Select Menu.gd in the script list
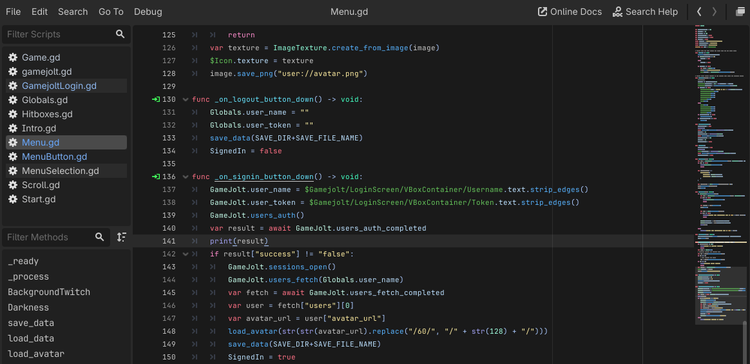The image size is (750, 364). [66, 143]
